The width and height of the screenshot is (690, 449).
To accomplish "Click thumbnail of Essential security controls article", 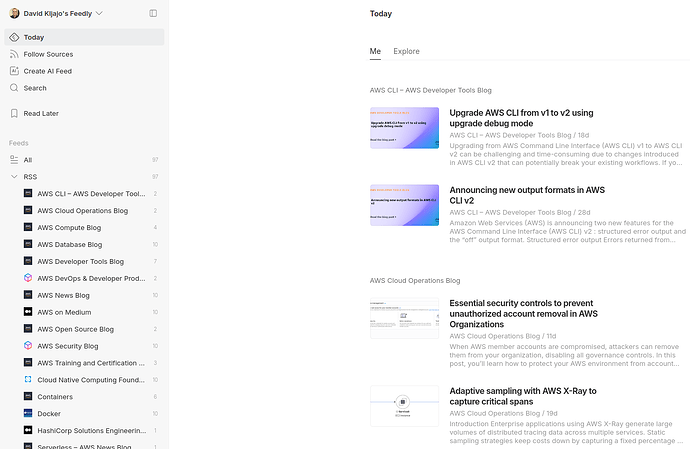I will (404, 318).
